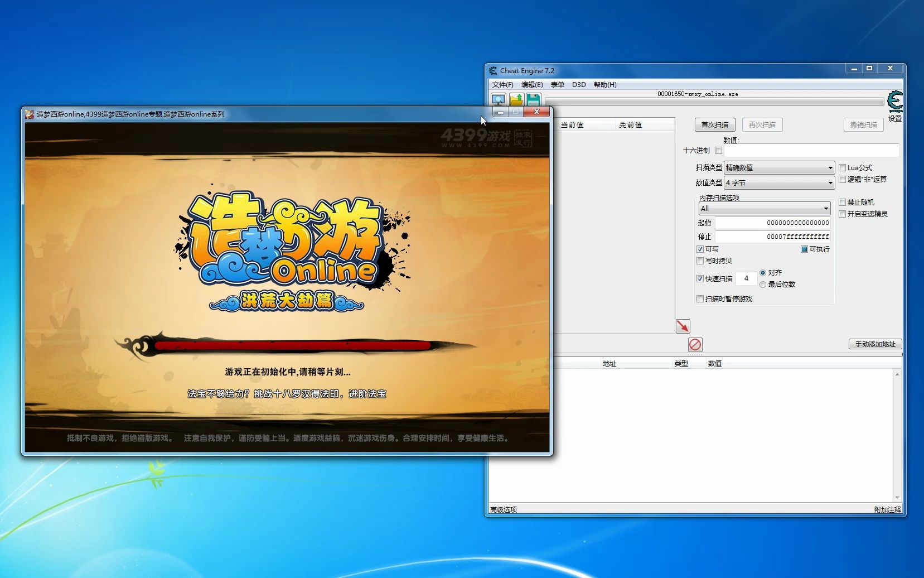Image resolution: width=924 pixels, height=578 pixels.
Task: Open the memory region All dropdown
Action: click(765, 208)
